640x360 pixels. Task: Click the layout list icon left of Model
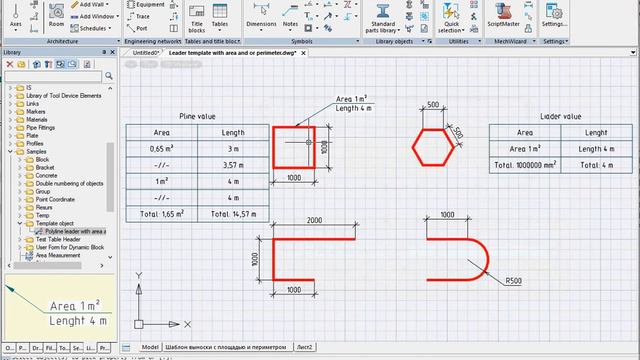(126, 348)
